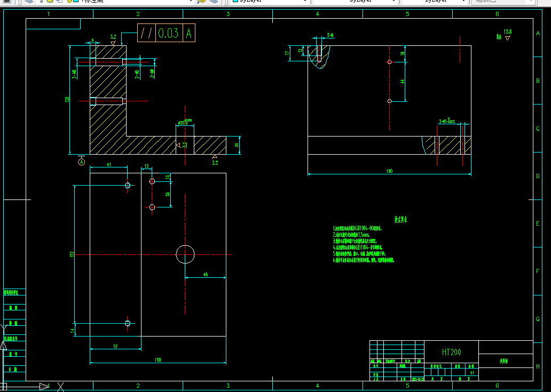Select technical note line 1 mentioning GB1184-80
Viewport: 551px width, 392px height.
358,228
